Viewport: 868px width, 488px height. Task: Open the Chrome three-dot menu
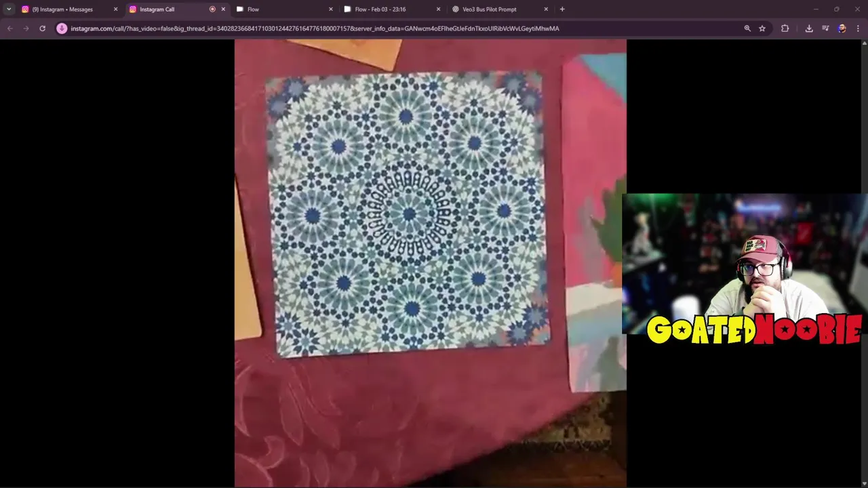tap(858, 28)
